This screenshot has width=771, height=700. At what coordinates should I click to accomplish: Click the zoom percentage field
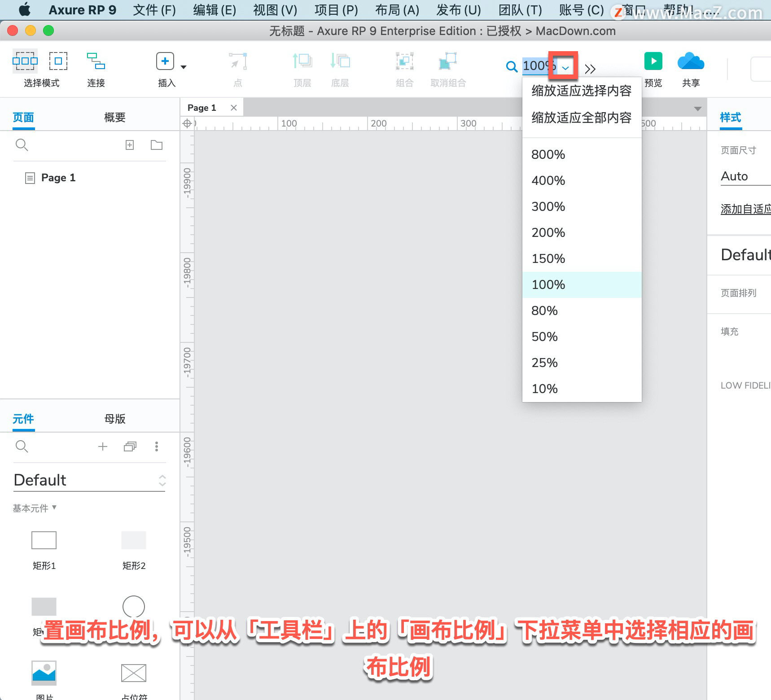(539, 66)
